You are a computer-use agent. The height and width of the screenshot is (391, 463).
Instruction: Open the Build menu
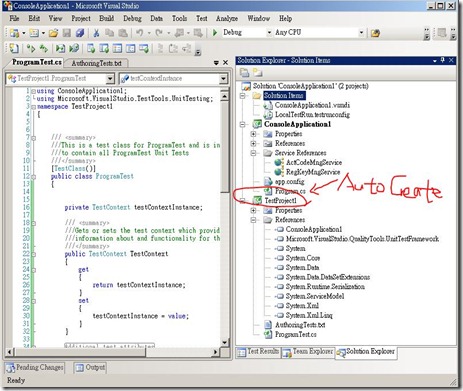tap(107, 18)
